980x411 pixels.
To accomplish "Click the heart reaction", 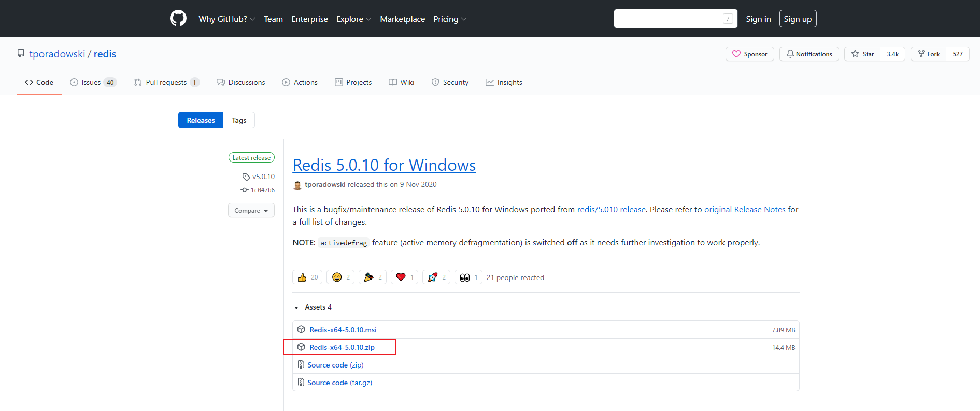I will (x=404, y=277).
